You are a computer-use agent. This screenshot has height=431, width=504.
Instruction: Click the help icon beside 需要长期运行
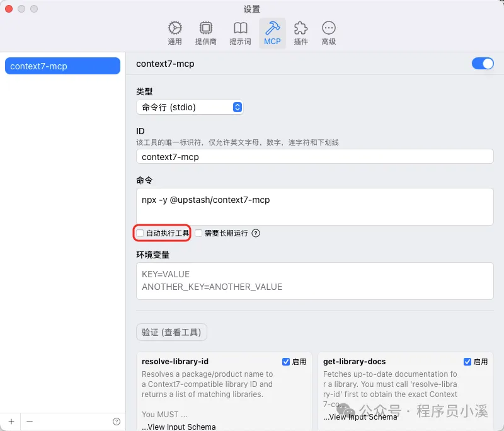click(255, 233)
